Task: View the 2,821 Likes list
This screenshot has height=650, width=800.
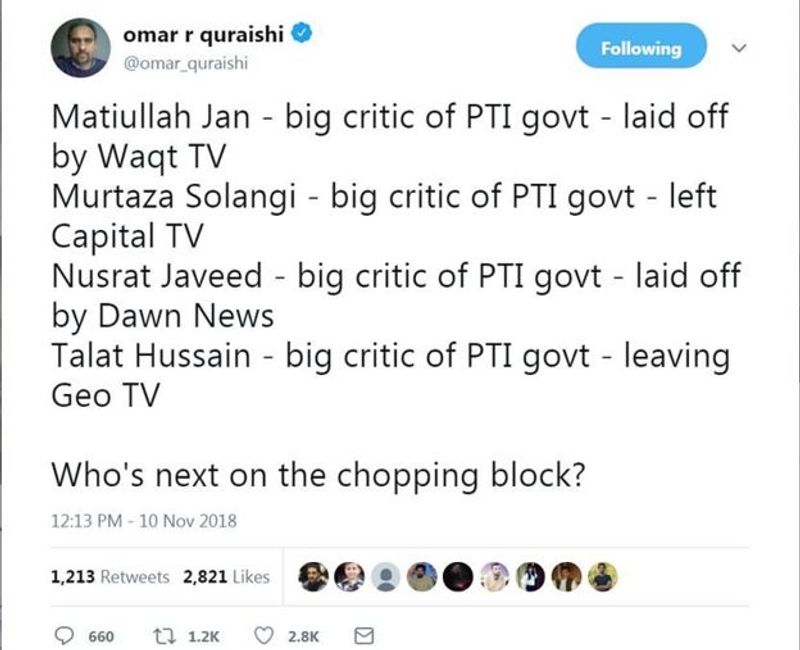Action: point(226,577)
